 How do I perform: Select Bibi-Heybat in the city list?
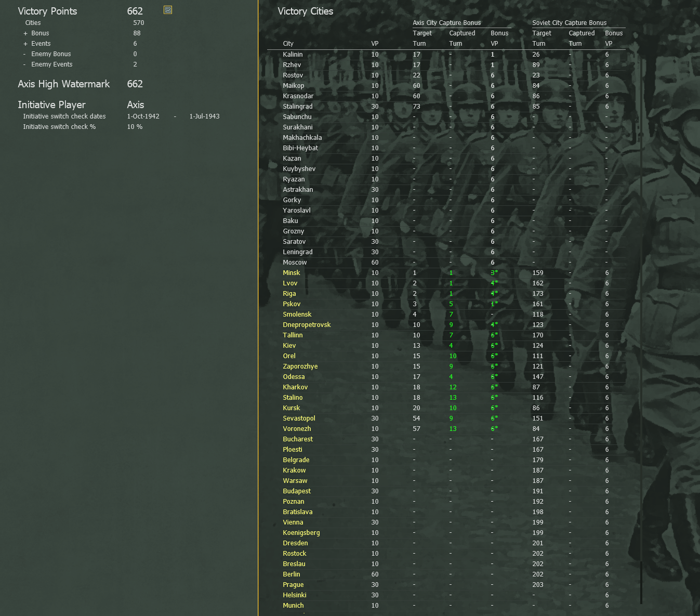click(300, 148)
